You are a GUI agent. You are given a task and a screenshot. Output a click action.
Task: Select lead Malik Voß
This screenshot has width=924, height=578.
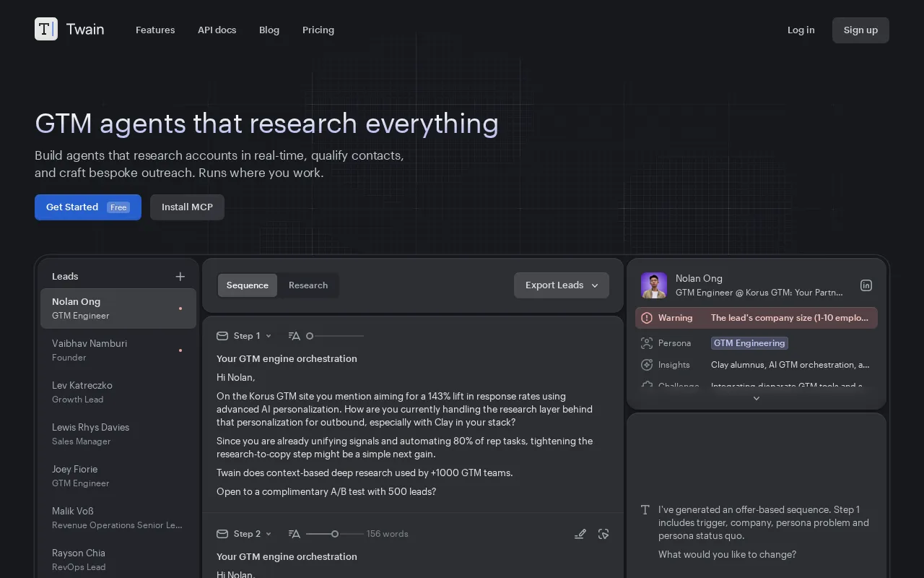click(118, 518)
